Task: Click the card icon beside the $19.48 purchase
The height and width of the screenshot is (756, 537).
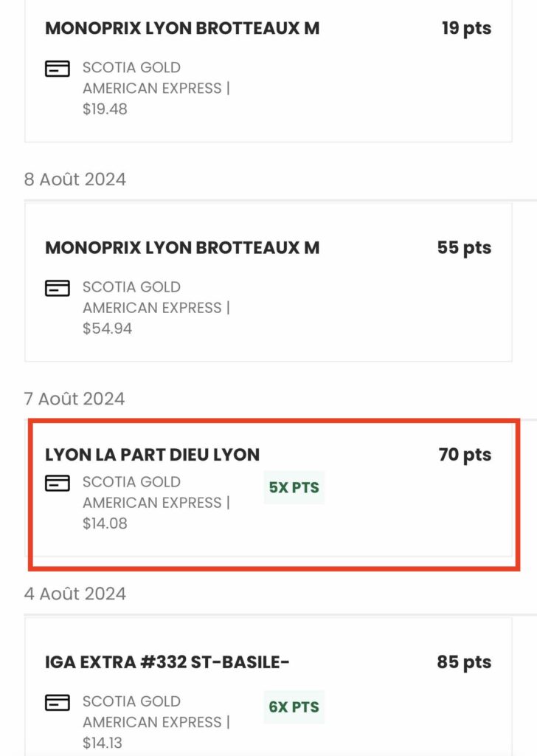Action: coord(58,69)
